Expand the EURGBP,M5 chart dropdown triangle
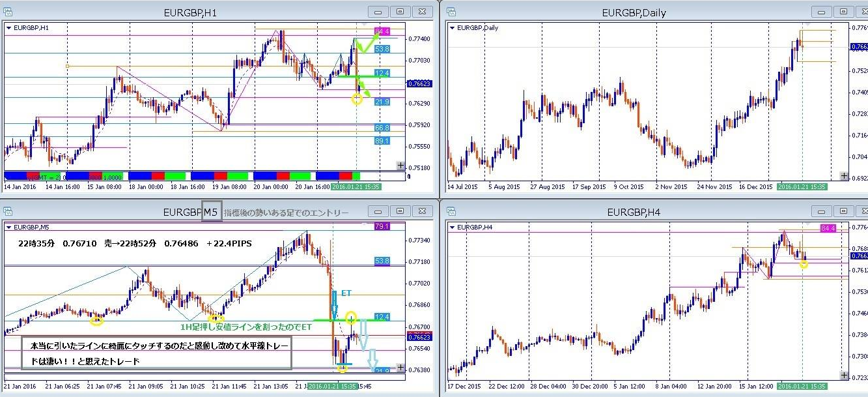 point(8,228)
